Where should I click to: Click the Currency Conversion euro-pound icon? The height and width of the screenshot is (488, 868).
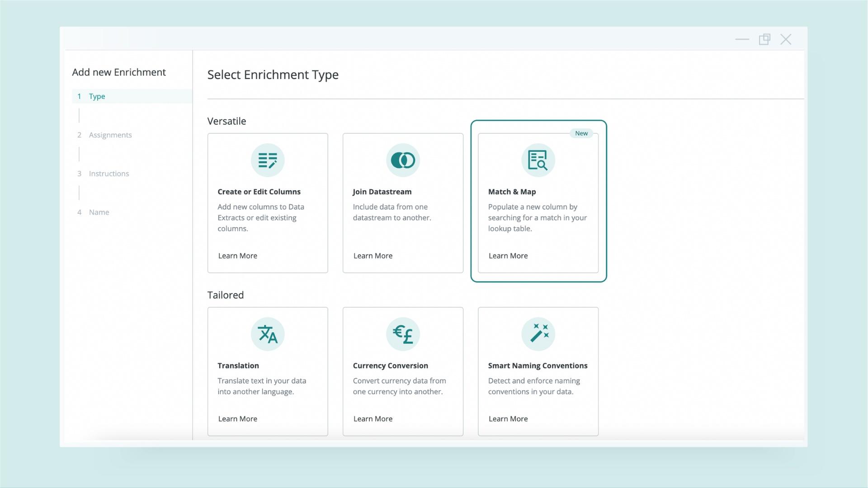coord(403,334)
